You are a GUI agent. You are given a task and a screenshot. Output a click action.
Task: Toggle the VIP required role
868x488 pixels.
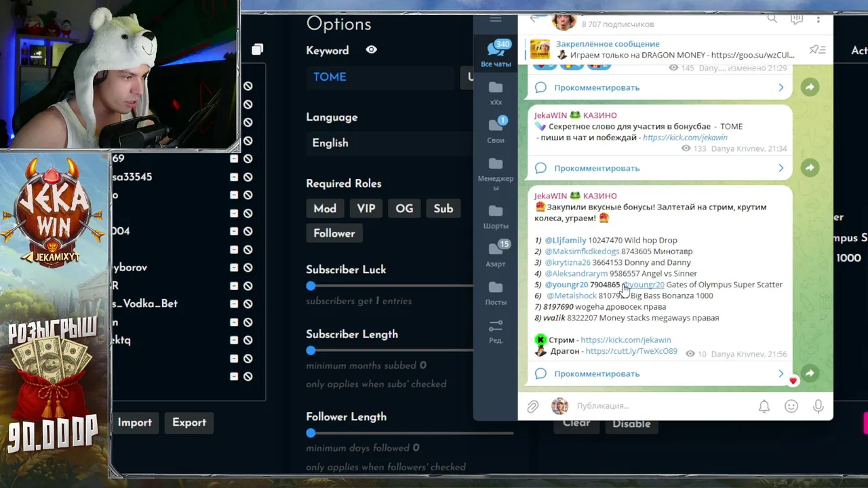tap(366, 209)
